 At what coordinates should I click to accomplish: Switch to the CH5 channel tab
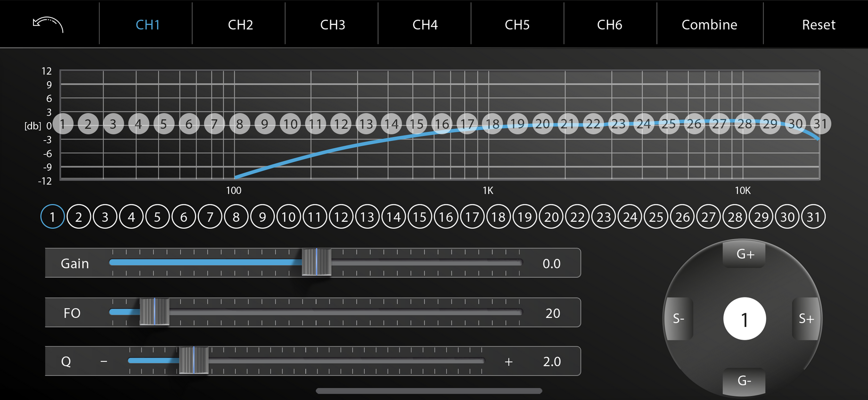tap(517, 25)
